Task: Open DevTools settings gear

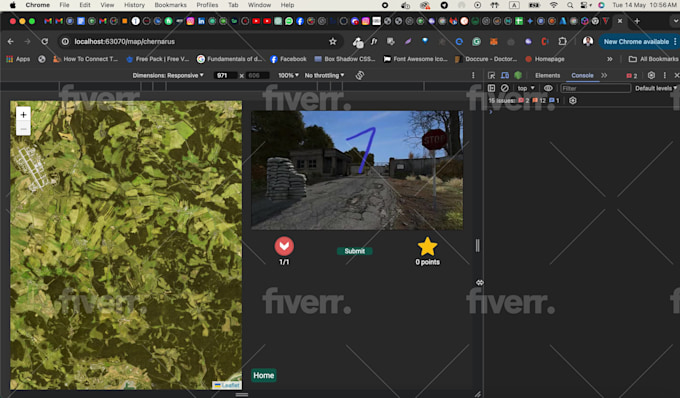Action: [x=651, y=75]
